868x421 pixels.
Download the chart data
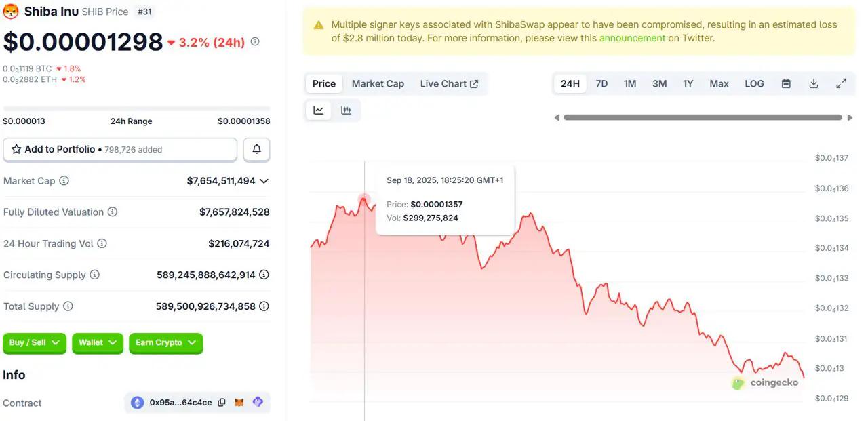[814, 83]
